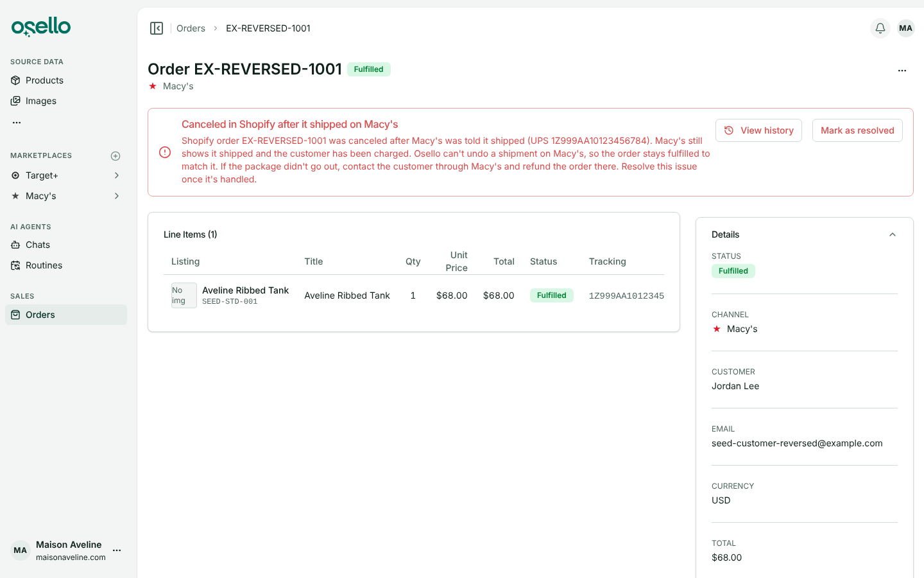Click the Products box icon in sidebar
The height and width of the screenshot is (578, 924).
tap(15, 80)
